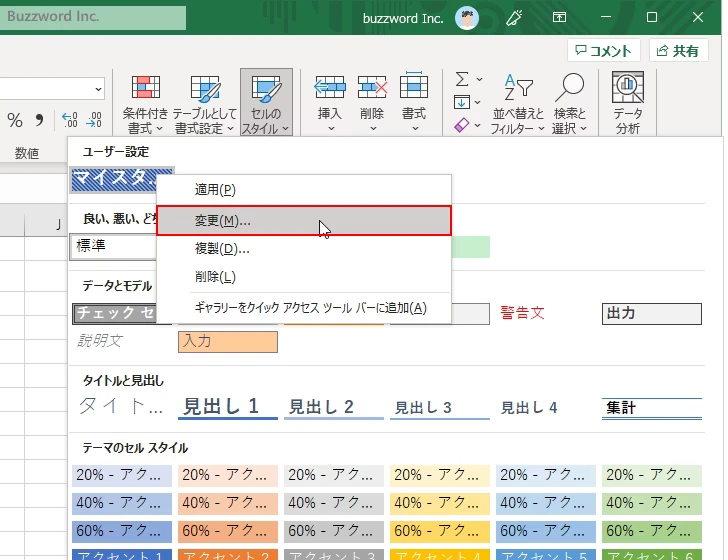Open the ribbon display options icon
Screen dimensions: 728x560
pyautogui.click(x=559, y=18)
